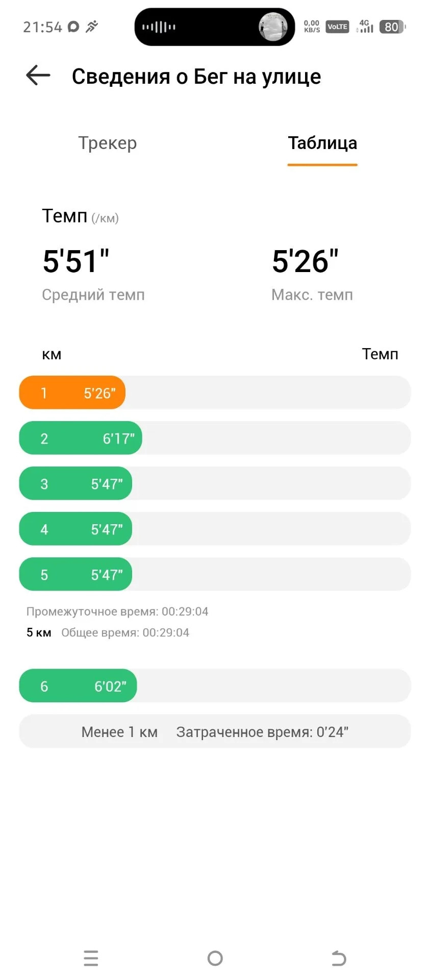
Task: Tap the kilometer 6 bar showing 6'02"
Action: (x=78, y=686)
